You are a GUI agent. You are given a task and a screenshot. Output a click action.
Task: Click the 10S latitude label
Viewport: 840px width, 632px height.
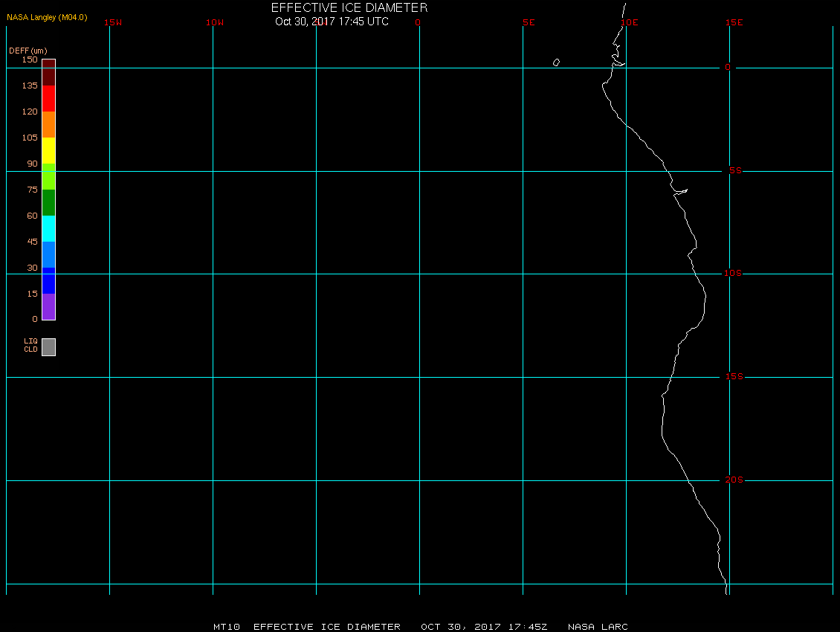(x=733, y=274)
